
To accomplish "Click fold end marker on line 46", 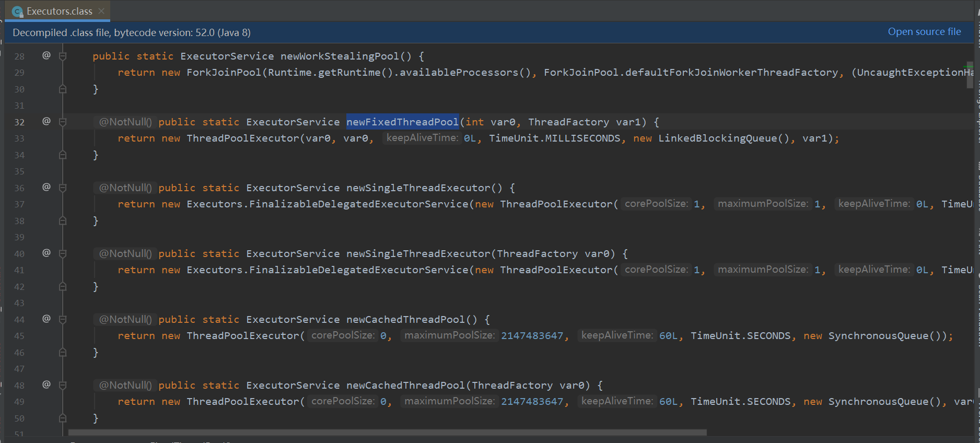I will (63, 352).
